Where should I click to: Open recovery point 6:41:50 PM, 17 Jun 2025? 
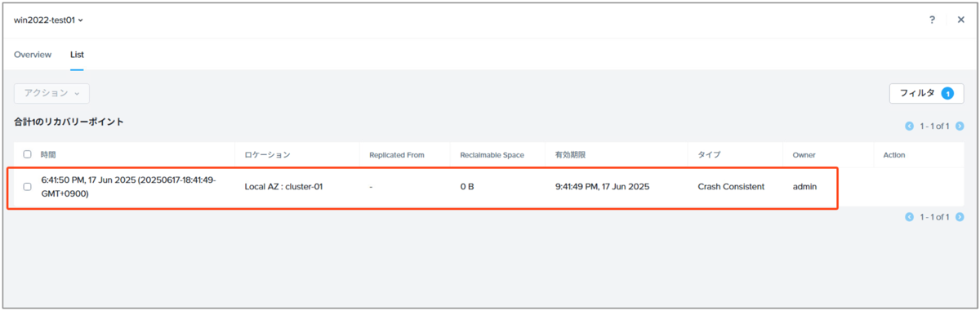[129, 187]
